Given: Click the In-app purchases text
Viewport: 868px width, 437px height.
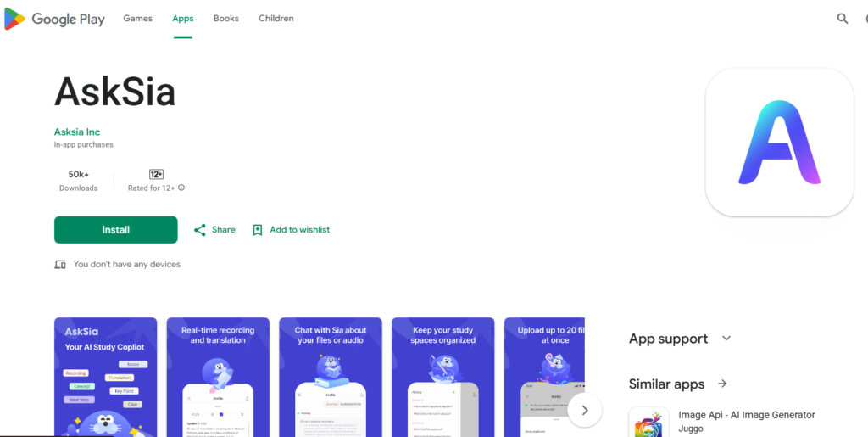Looking at the screenshot, I should pyautogui.click(x=84, y=144).
